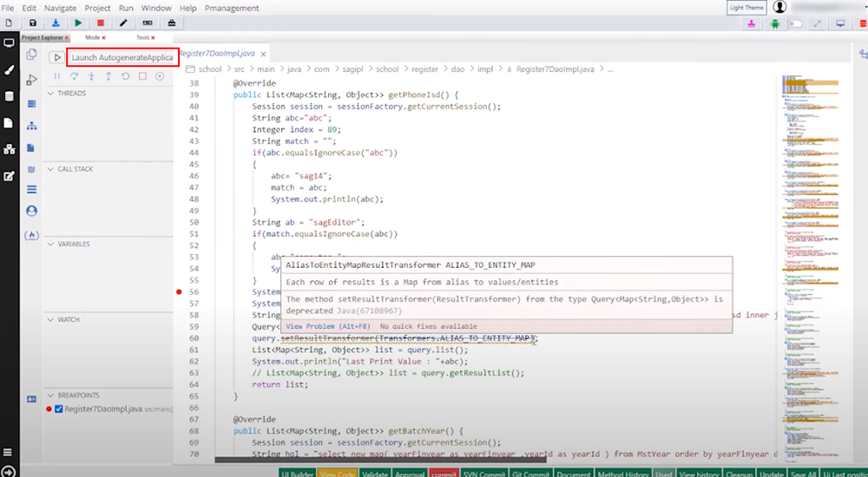Uncheck the Register7DaoImpl.java breakpoint checkbox

(x=59, y=409)
